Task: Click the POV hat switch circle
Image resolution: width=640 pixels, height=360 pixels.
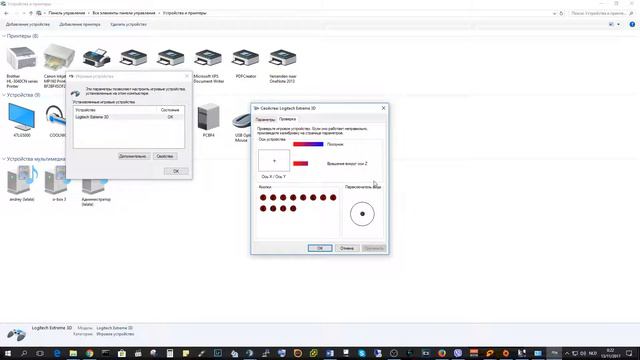Action: coord(362,214)
